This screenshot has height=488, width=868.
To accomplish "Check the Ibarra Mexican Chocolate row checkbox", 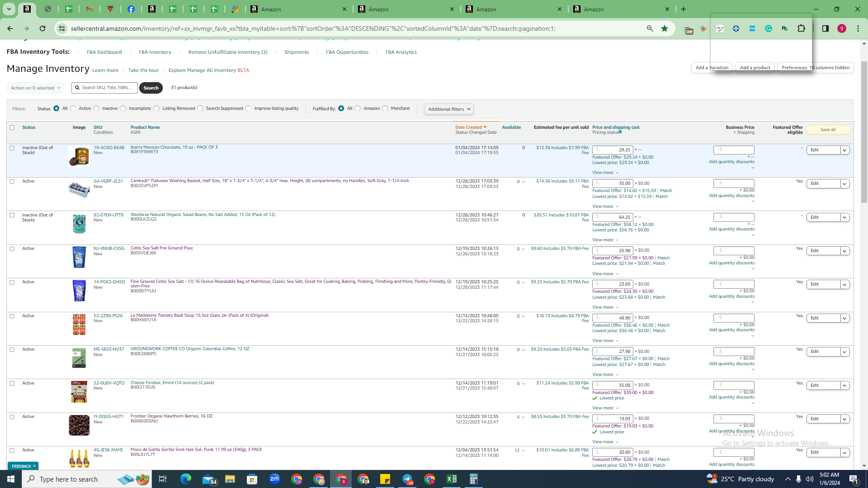I will (12, 148).
